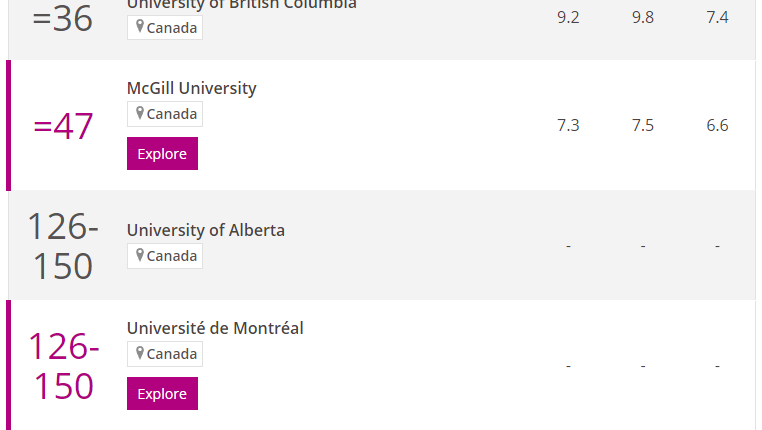
Task: Select Canada tag under Université de Montréal
Action: pyautogui.click(x=165, y=354)
